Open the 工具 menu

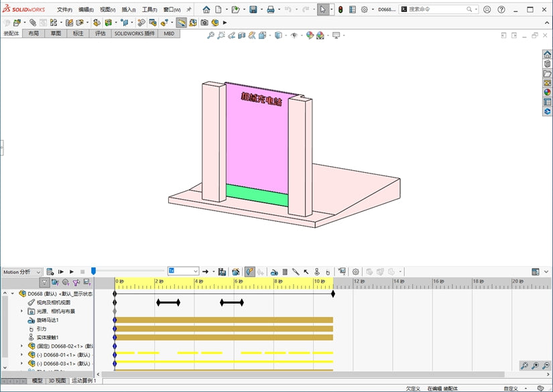(149, 9)
